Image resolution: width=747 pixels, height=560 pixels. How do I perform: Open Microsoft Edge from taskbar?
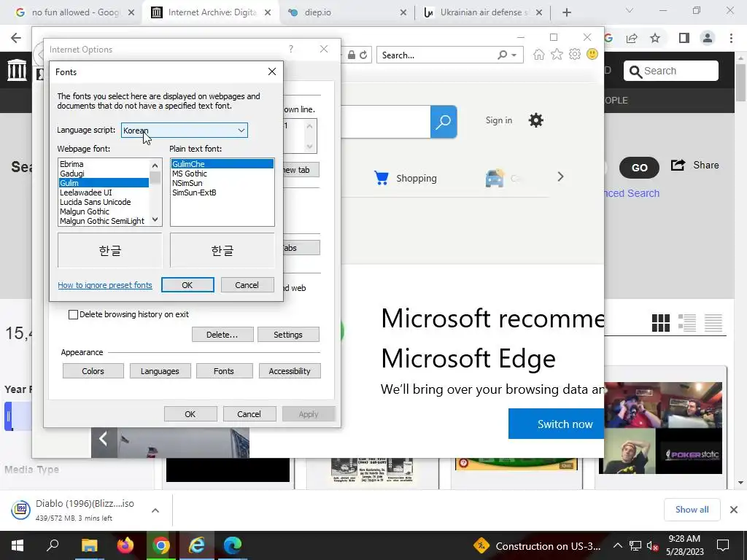coord(233,545)
